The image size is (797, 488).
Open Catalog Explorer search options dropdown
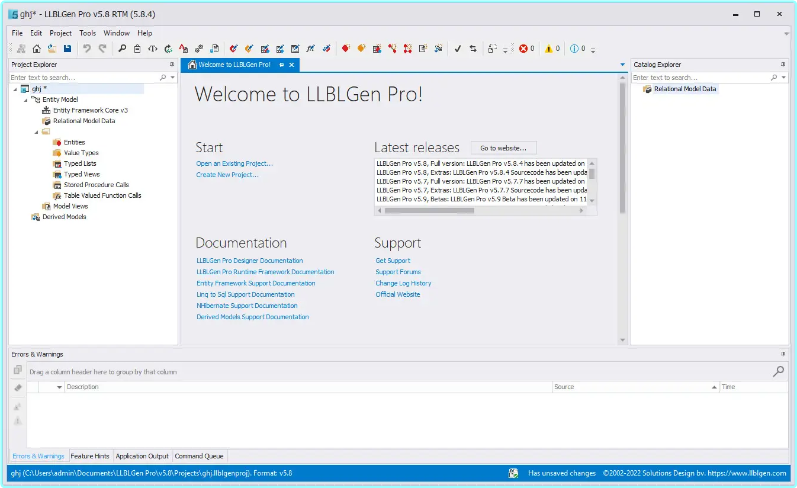(783, 77)
